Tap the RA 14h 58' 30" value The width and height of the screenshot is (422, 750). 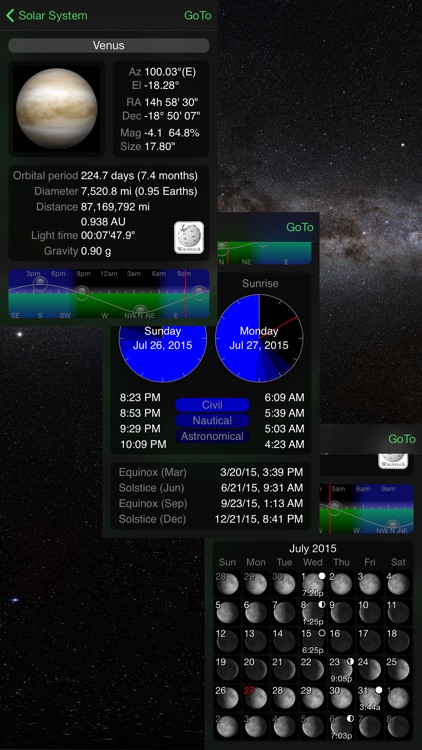171,101
